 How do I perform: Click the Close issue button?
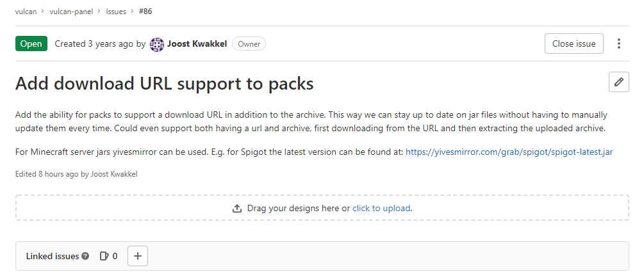pyautogui.click(x=574, y=44)
